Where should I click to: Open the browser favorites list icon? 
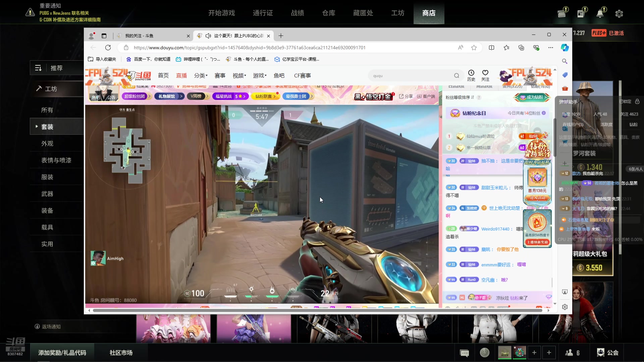tap(506, 48)
